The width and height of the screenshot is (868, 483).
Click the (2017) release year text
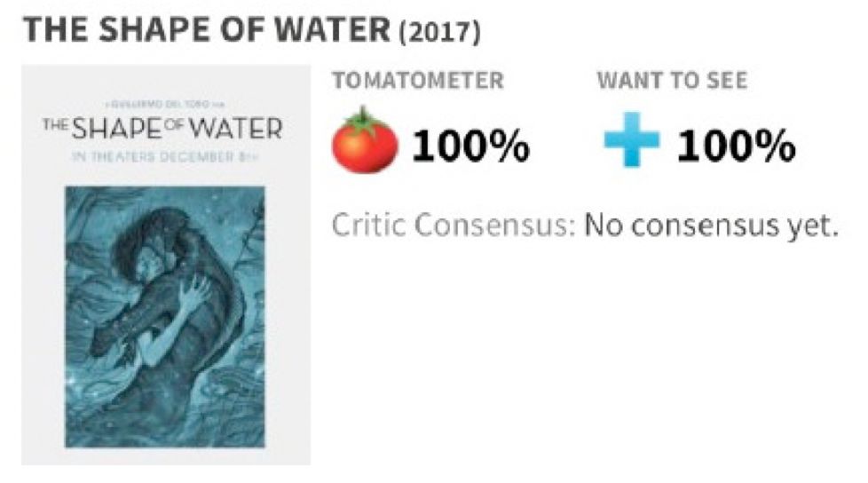pos(441,34)
